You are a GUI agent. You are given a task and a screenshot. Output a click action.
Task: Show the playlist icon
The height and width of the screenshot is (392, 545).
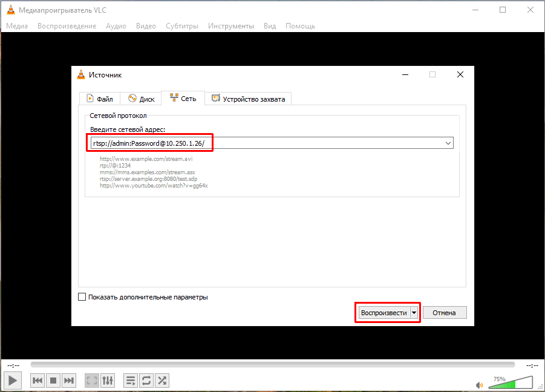tap(131, 381)
